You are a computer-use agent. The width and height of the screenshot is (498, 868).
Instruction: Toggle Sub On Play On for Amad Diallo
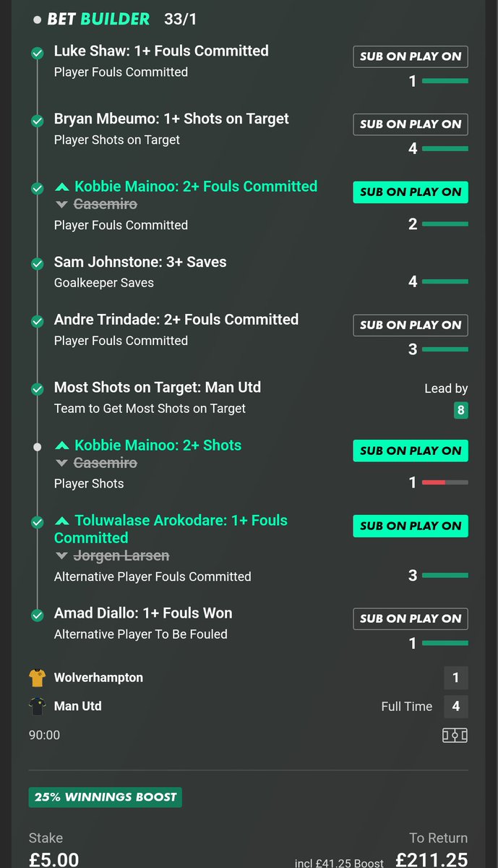tap(411, 618)
